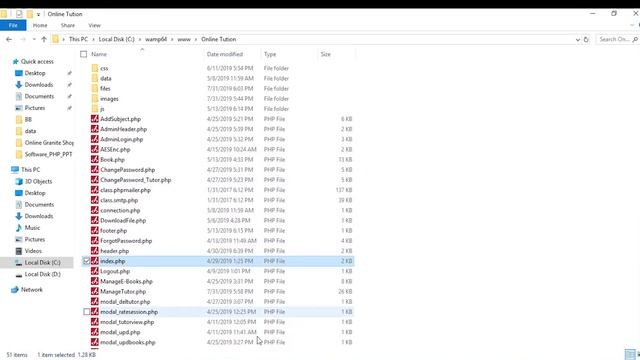Click the connection.php file icon
Image resolution: width=640 pixels, height=360 pixels.
tap(95, 210)
